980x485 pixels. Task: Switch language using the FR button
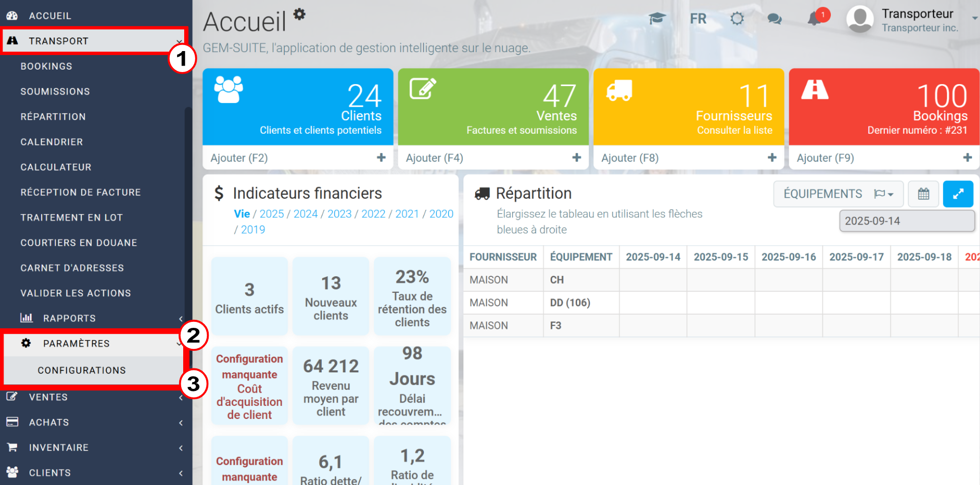(x=698, y=19)
